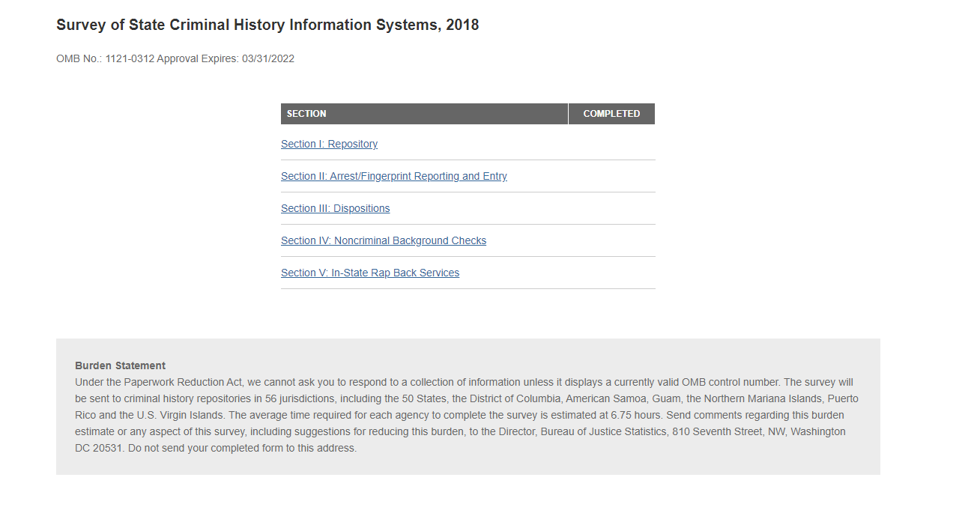Click the 6.75 hours estimate text
Screen dimensions: 980x525
636,415
